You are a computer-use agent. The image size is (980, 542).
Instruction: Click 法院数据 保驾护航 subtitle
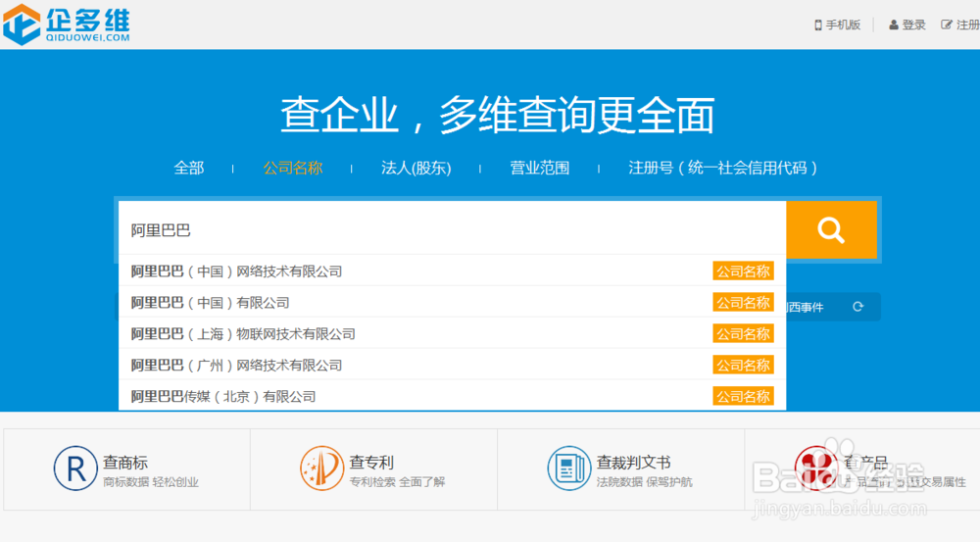[x=645, y=482]
